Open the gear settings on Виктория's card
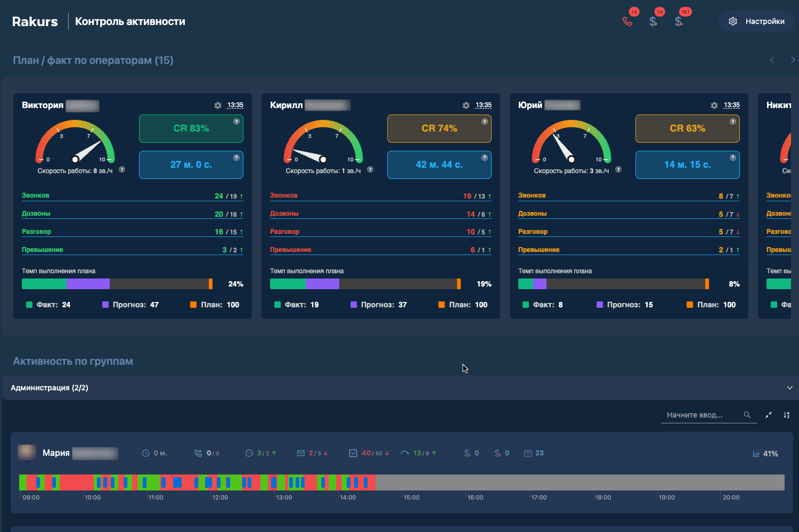 (218, 105)
